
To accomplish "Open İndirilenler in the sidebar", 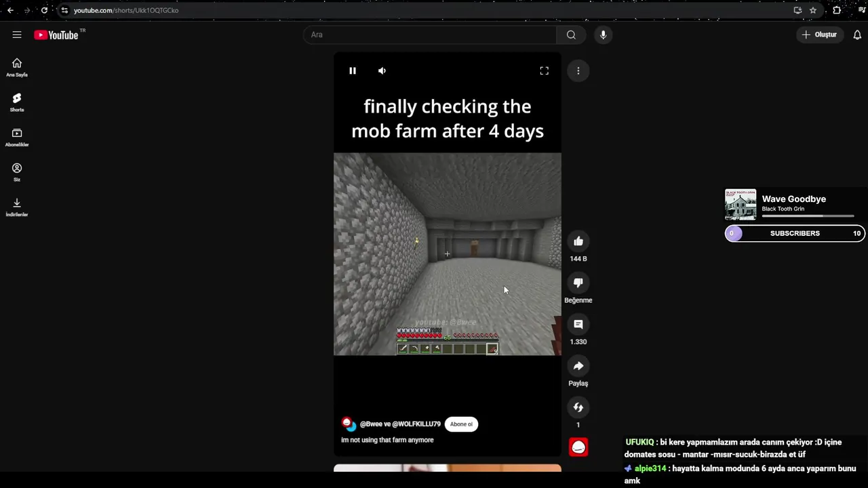I will [x=17, y=207].
